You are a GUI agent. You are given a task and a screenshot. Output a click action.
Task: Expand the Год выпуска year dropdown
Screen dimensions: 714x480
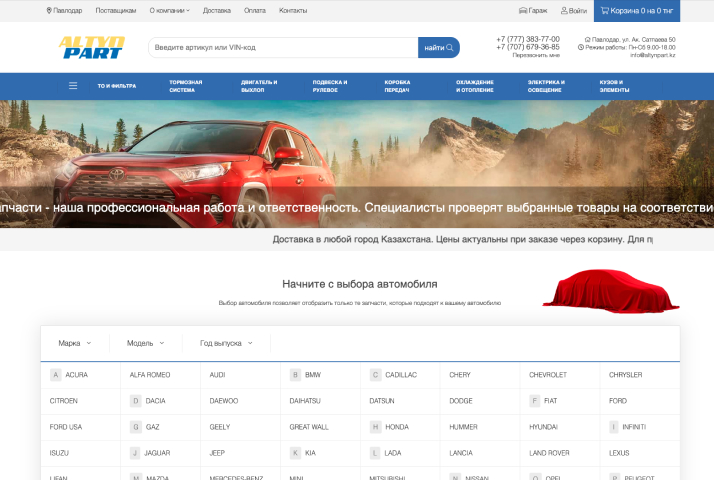[226, 343]
